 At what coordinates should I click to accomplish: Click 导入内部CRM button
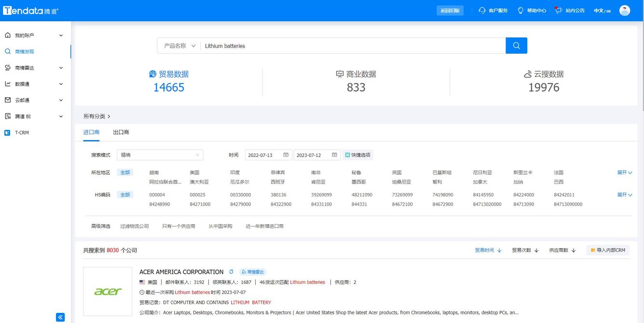(608, 250)
